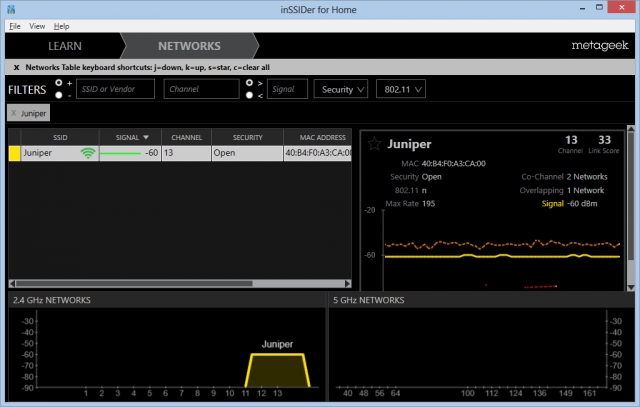
Task: Click the green Wi-Fi signal icon for Juniper
Action: 88,153
